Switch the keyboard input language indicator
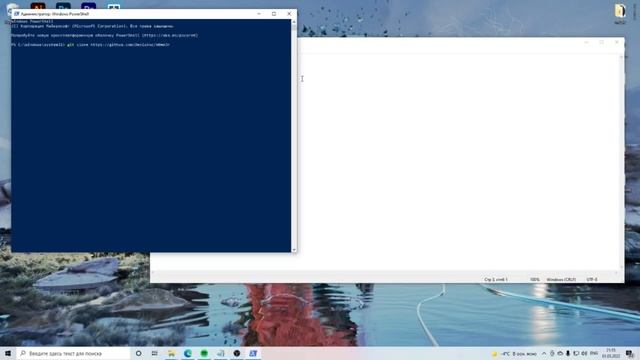The width and height of the screenshot is (640, 360). click(594, 353)
